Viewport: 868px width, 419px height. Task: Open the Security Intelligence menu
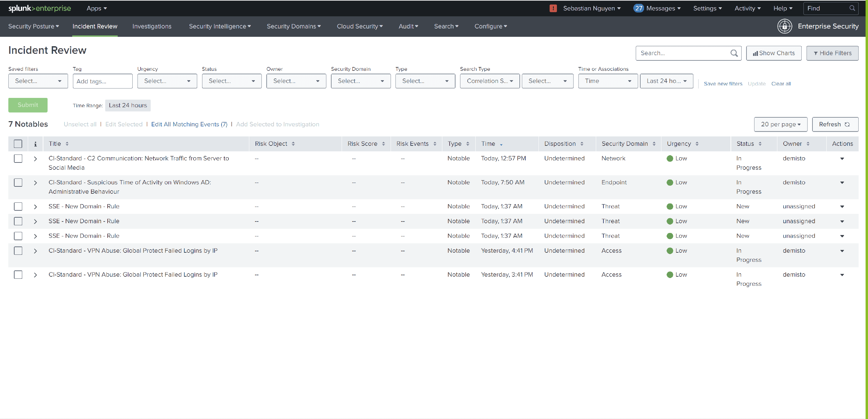point(220,26)
